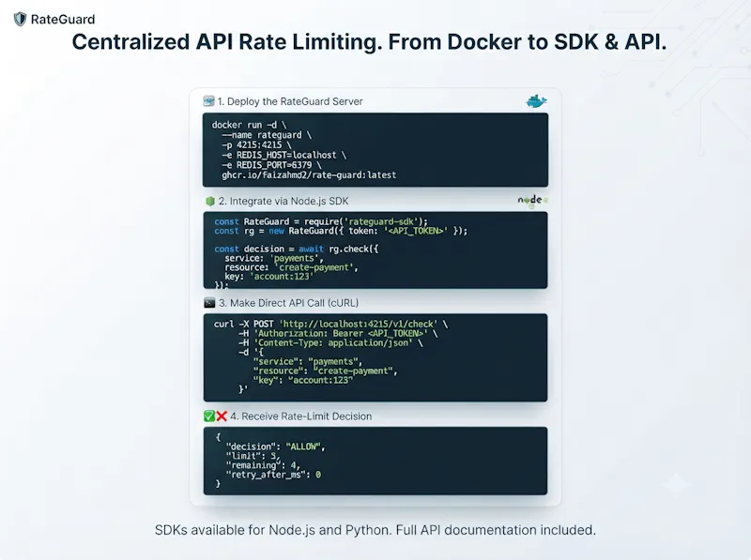Click the SDK line key: 'account:123'
This screenshot has height=560, width=751.
pos(269,277)
